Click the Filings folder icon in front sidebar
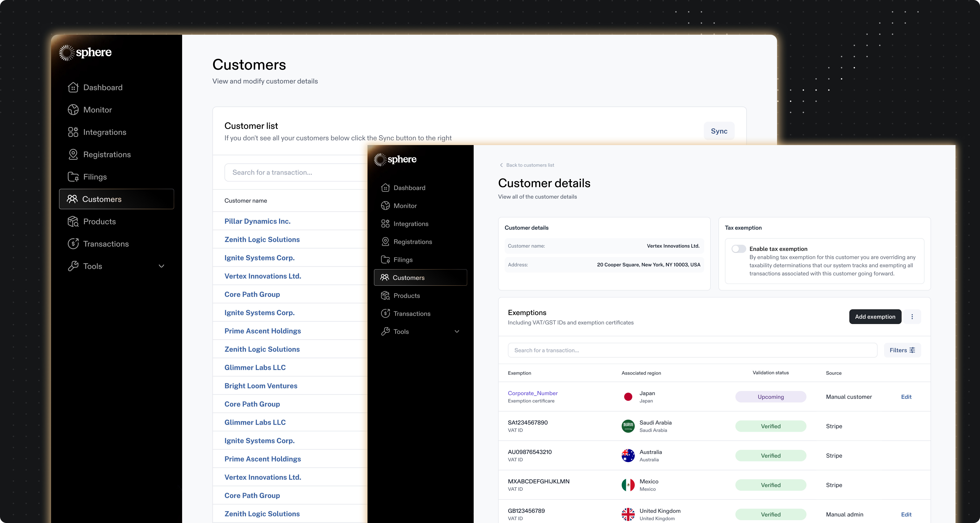The image size is (980, 523). coord(385,260)
